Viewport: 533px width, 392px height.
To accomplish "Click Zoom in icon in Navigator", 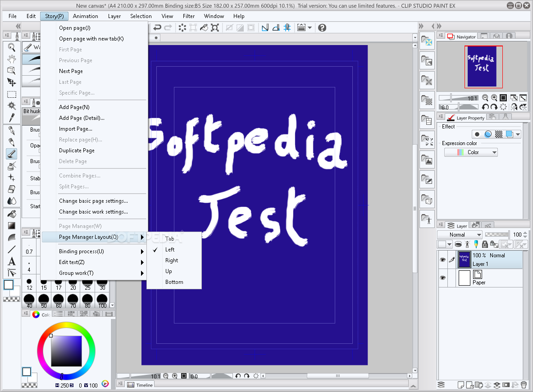I will pos(494,98).
